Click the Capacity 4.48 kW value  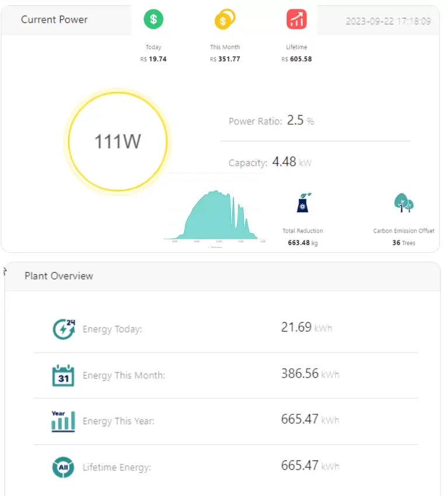[x=292, y=162]
